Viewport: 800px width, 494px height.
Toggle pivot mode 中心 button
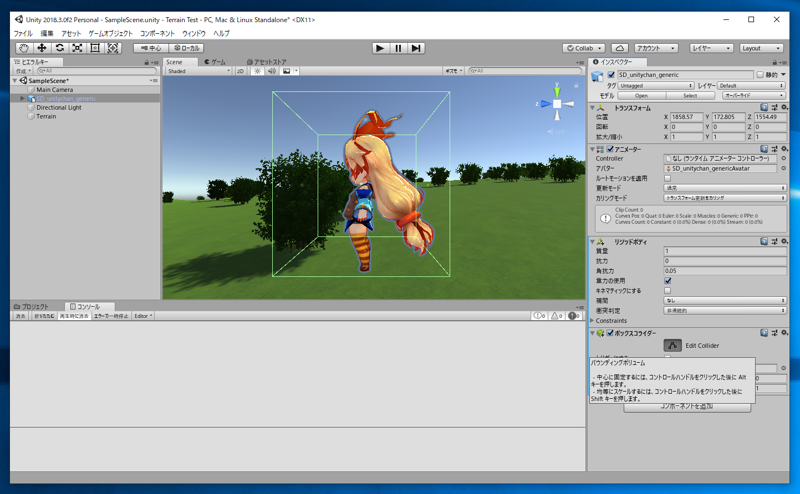pyautogui.click(x=151, y=48)
